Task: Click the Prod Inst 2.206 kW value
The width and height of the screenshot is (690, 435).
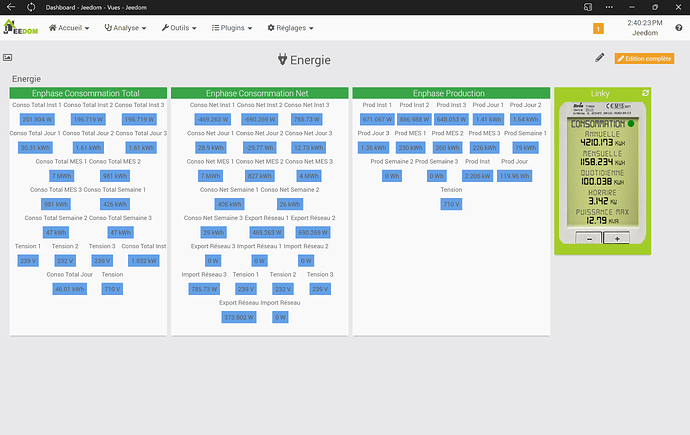Action: 477,175
